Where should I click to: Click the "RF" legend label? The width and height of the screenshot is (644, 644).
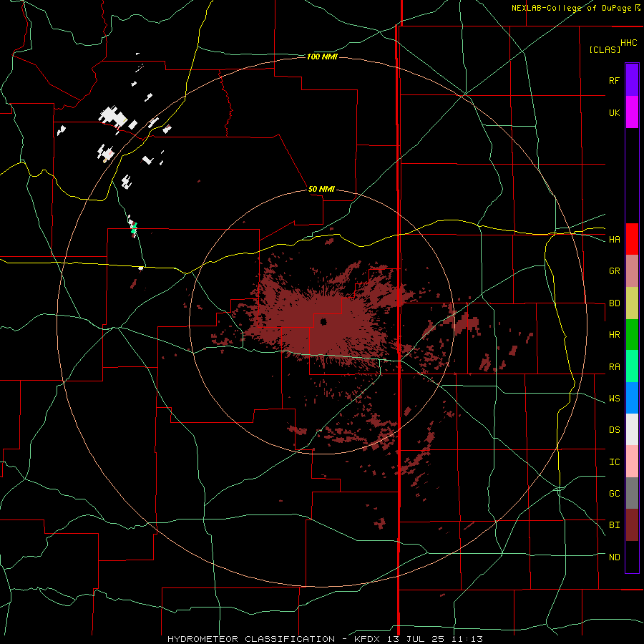tap(614, 80)
